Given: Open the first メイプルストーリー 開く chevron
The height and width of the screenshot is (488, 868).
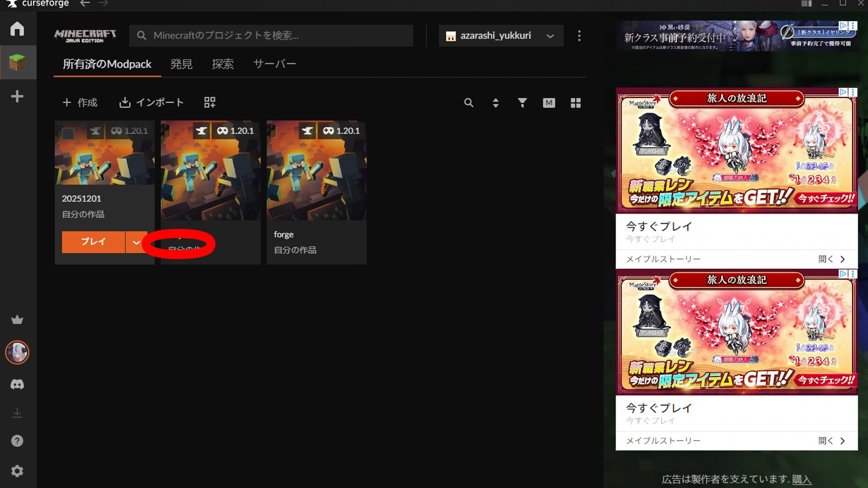Looking at the screenshot, I should tap(843, 259).
